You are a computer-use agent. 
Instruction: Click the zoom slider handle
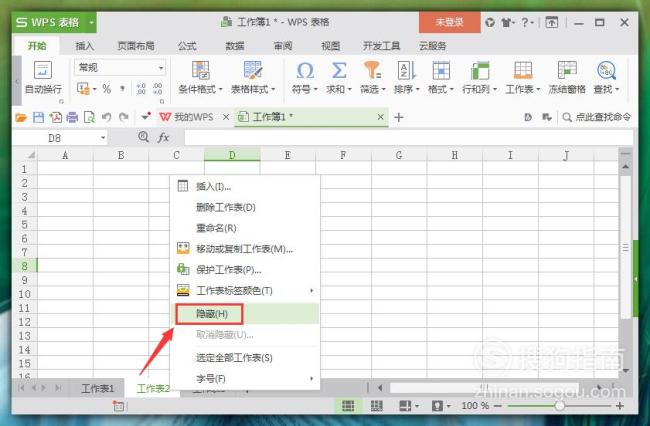point(559,406)
